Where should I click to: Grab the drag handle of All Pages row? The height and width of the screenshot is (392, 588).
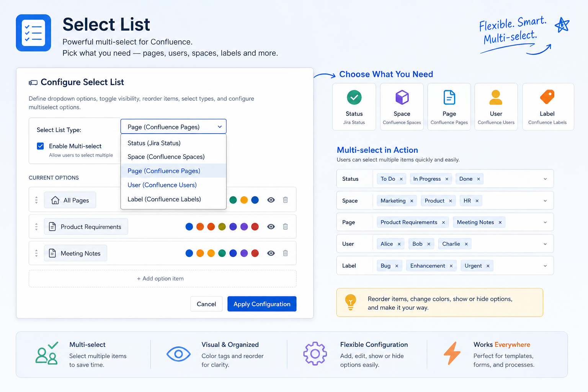[x=36, y=200]
